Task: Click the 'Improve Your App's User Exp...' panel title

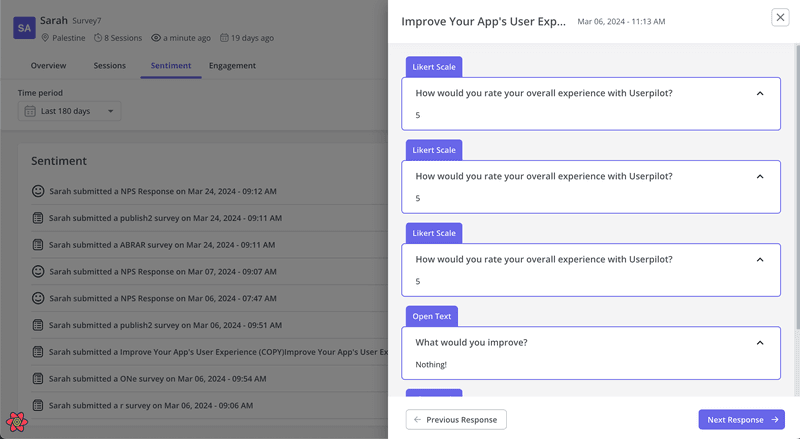Action: click(x=483, y=21)
